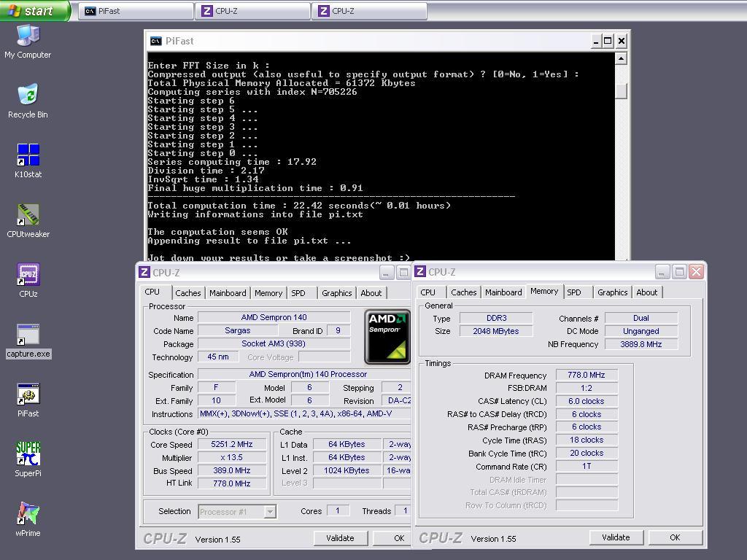Image resolution: width=747 pixels, height=560 pixels.
Task: Click the left CPU-Z window title icon
Action: [x=144, y=272]
